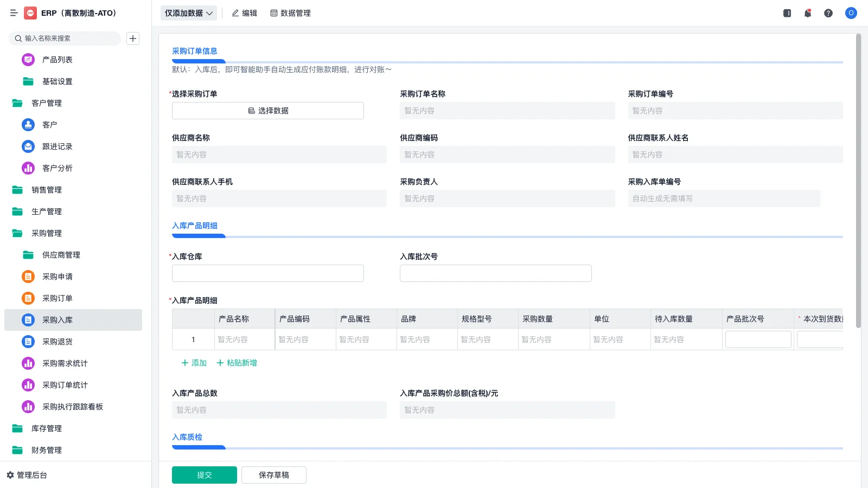Click 选择数据 to pick a purchase order
This screenshot has width=868, height=488.
[x=267, y=110]
